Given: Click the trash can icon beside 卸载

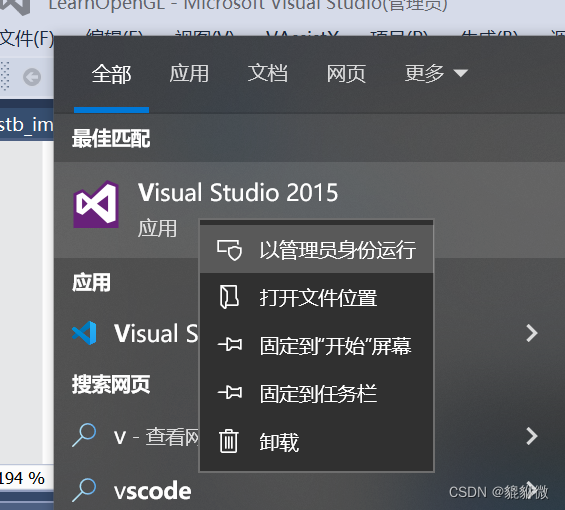Looking at the screenshot, I should 229,441.
